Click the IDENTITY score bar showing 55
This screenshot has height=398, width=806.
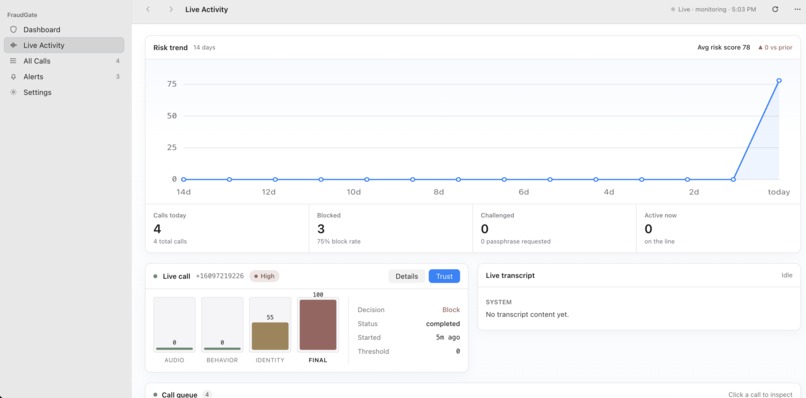pyautogui.click(x=270, y=324)
